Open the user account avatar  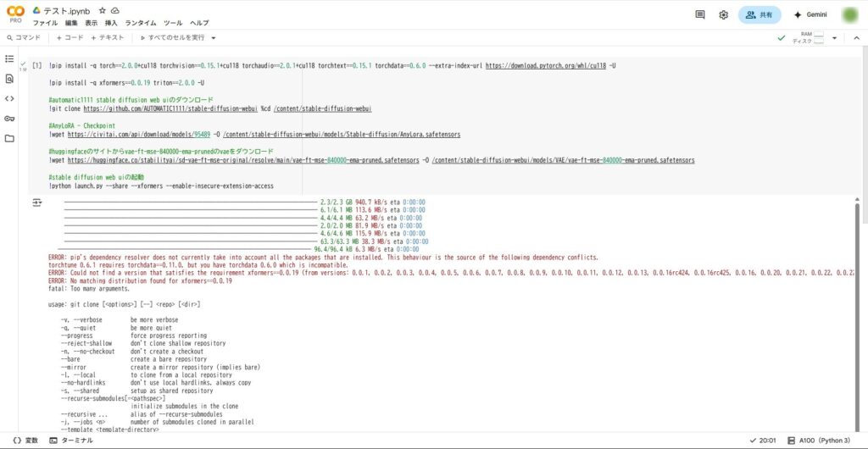849,15
